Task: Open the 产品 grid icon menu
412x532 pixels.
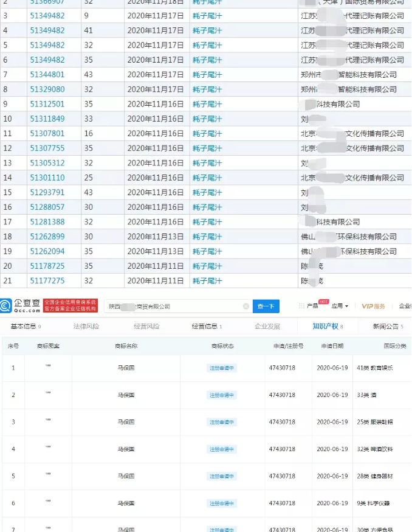Action: point(301,306)
